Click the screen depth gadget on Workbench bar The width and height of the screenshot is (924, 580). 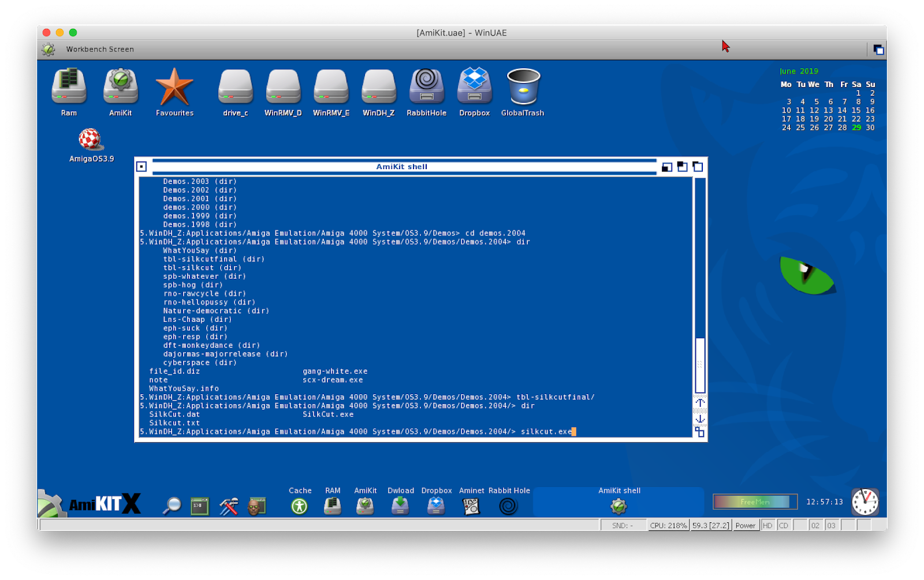[x=878, y=50]
